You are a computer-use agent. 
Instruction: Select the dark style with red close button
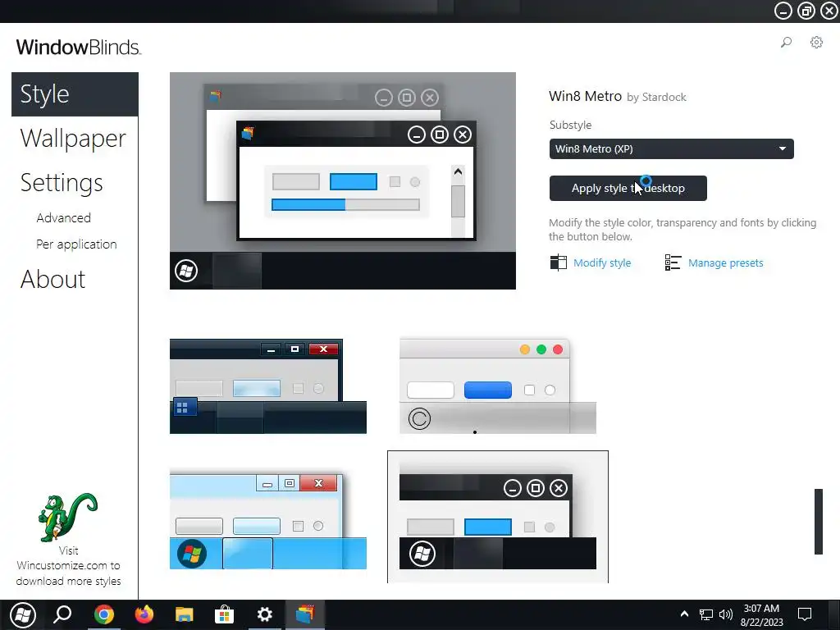click(x=268, y=386)
